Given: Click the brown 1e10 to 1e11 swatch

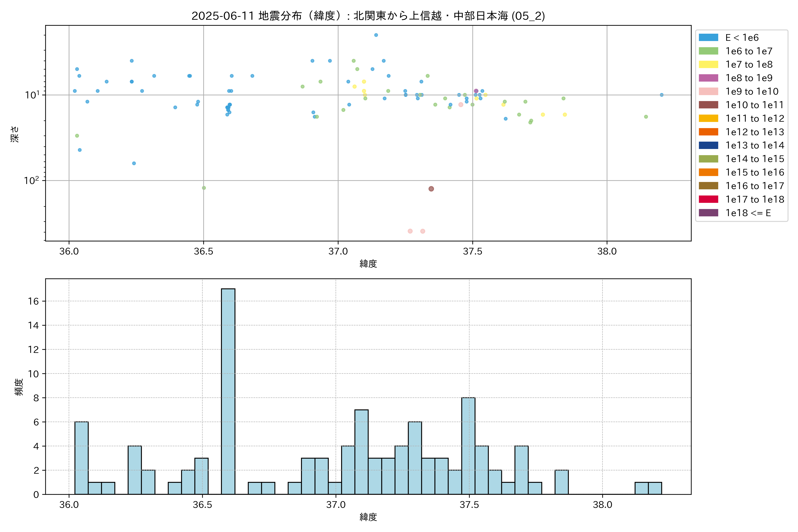Looking at the screenshot, I should tap(708, 105).
